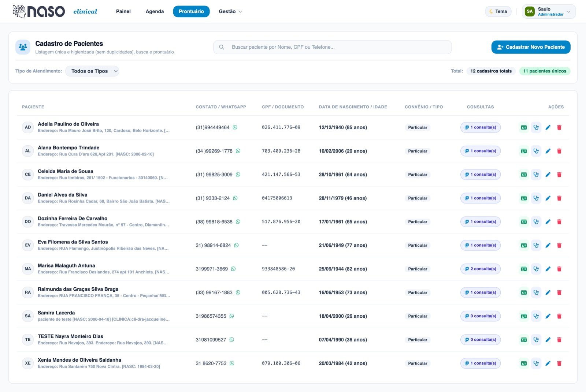
Task: Click Particular tag in Raimunda's row
Action: pos(418,292)
